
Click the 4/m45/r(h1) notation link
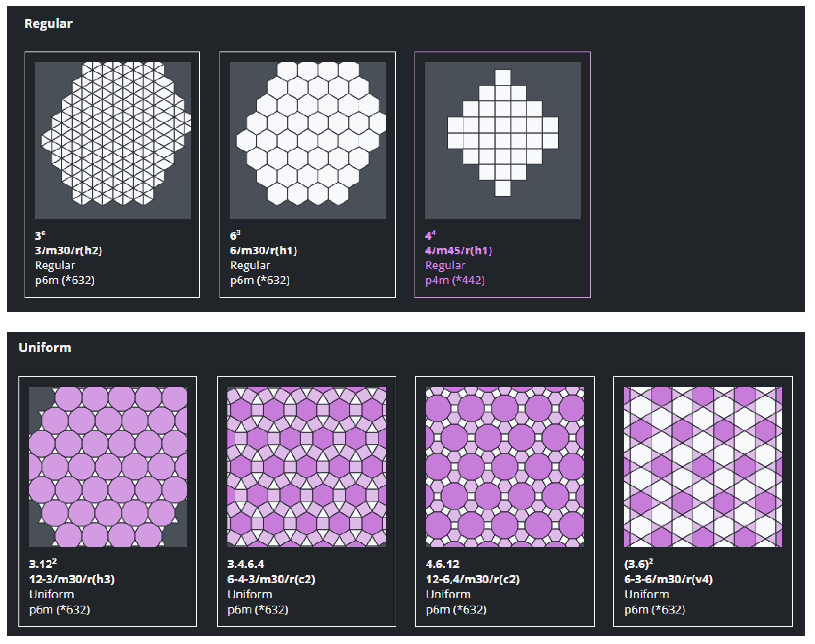pyautogui.click(x=458, y=250)
